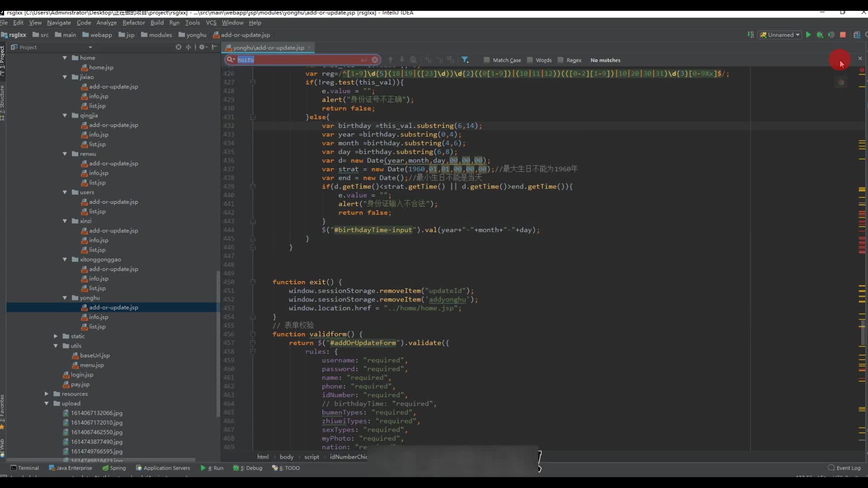Enable Words checkbox in find bar
868x488 pixels.
(x=530, y=60)
